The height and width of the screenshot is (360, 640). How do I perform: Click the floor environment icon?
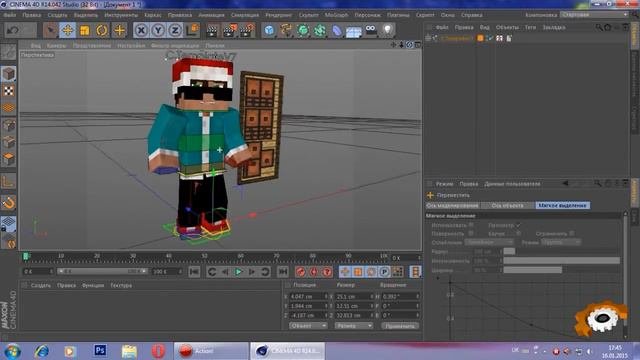pyautogui.click(x=354, y=30)
